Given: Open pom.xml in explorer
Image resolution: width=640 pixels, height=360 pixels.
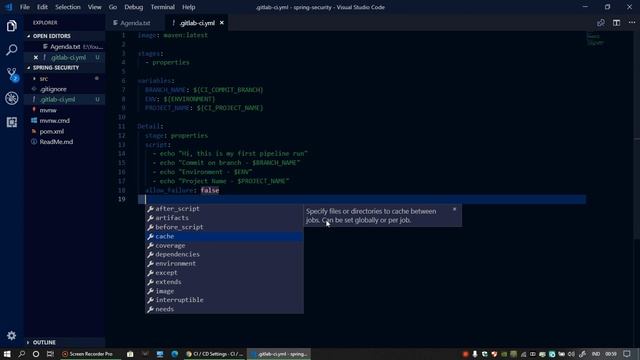Looking at the screenshot, I should 64,131.
